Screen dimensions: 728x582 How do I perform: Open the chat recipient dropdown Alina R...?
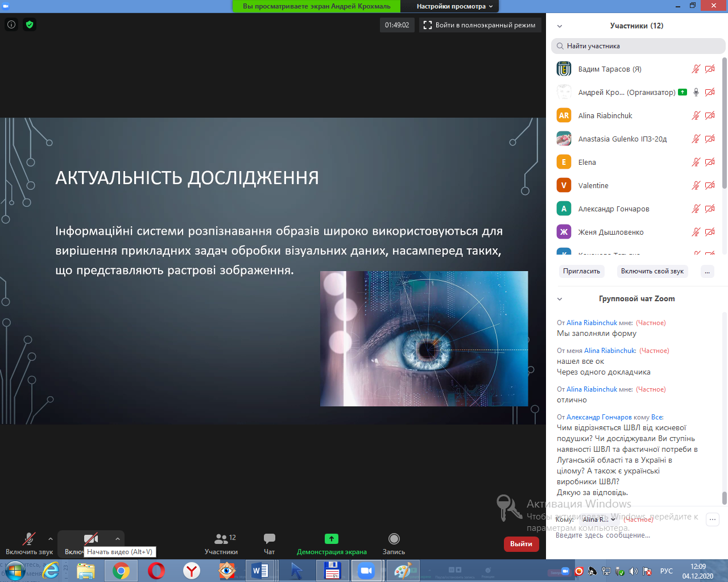598,519
